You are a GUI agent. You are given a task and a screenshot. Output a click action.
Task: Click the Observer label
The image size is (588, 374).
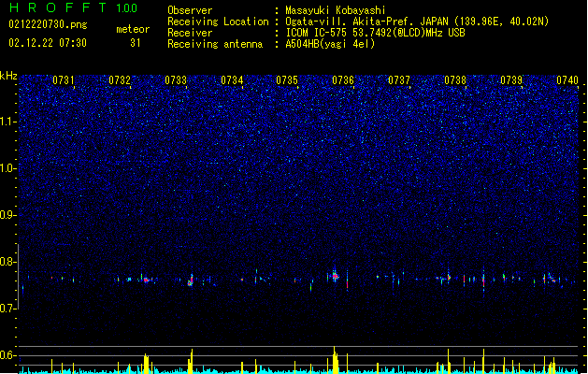(190, 10)
